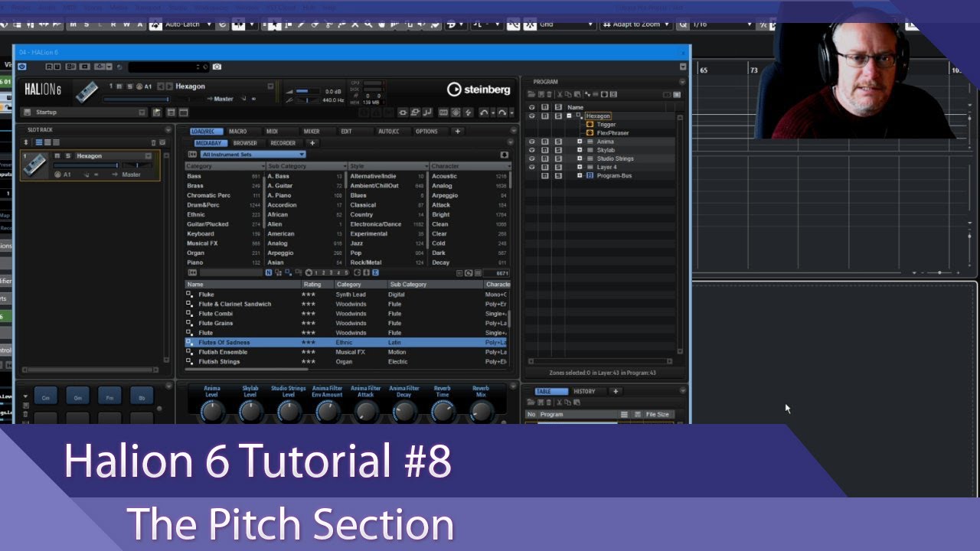Click the Program-Bus icon in the tree

[x=590, y=175]
